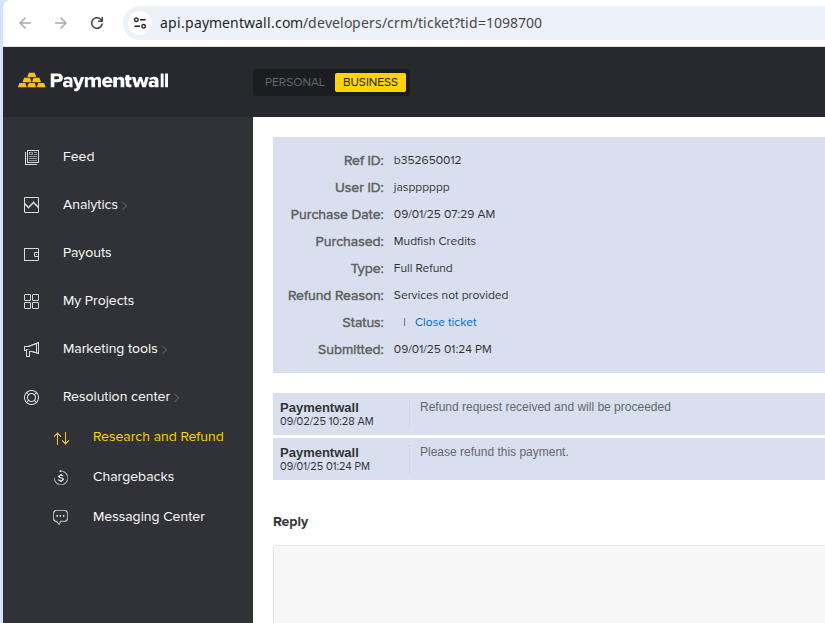825x623 pixels.
Task: Click the Payouts wallet icon
Action: [32, 254]
